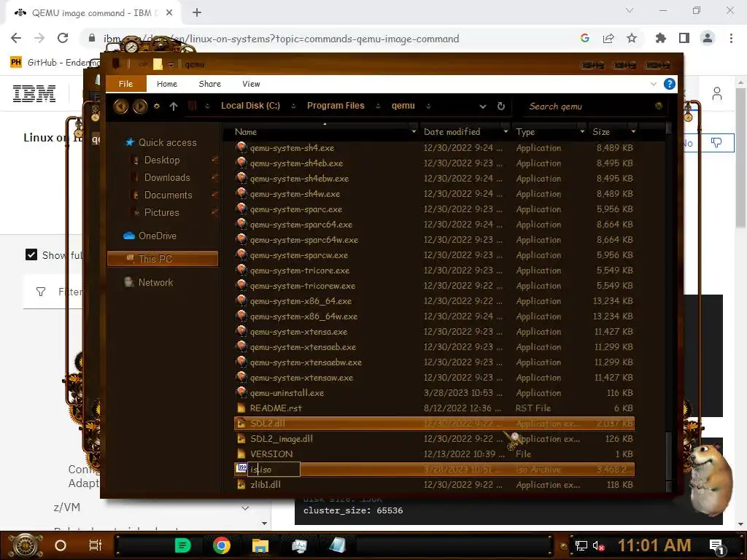Click the share page icon in address bar
Viewport: 747px width, 560px height.
pyautogui.click(x=608, y=38)
